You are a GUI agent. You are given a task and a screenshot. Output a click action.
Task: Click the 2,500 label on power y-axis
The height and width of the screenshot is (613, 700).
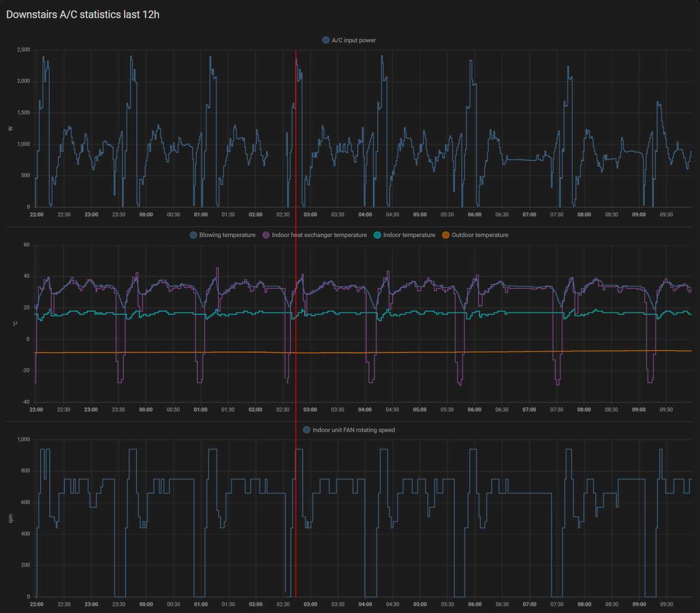[24, 50]
